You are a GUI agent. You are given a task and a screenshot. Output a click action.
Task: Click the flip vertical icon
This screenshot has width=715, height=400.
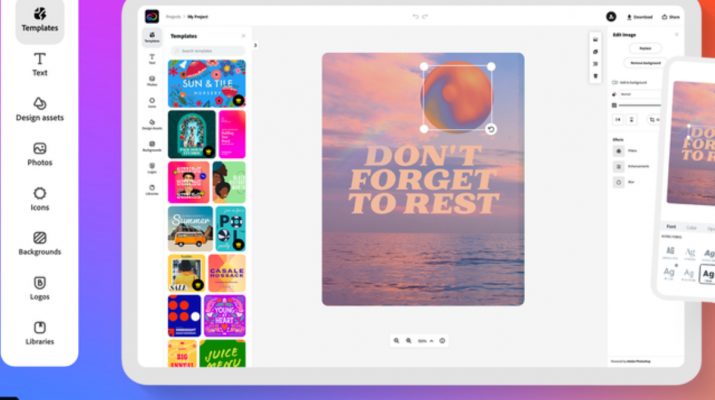pyautogui.click(x=632, y=119)
